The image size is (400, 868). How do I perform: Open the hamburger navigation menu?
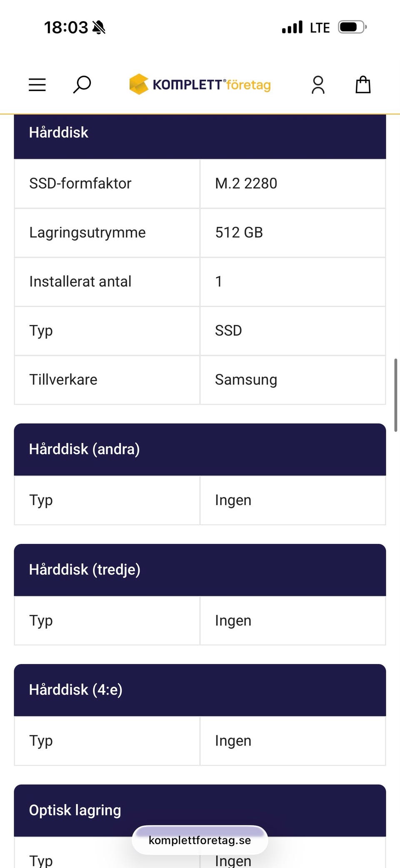point(37,85)
